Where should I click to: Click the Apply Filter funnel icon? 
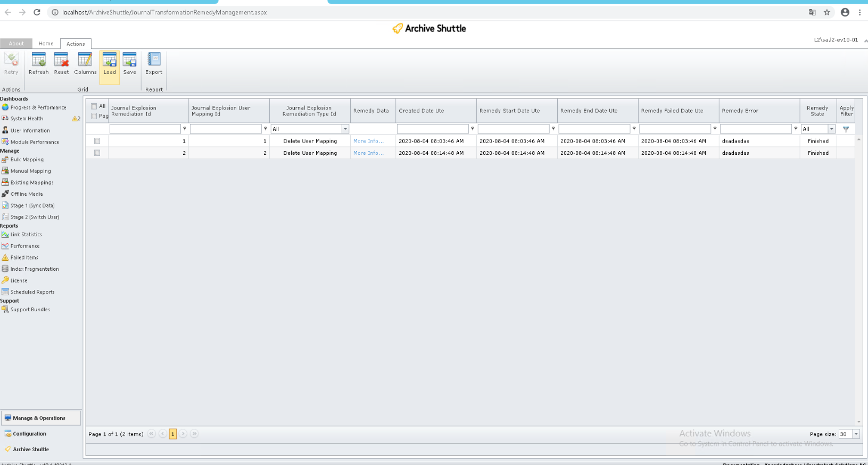tap(846, 129)
